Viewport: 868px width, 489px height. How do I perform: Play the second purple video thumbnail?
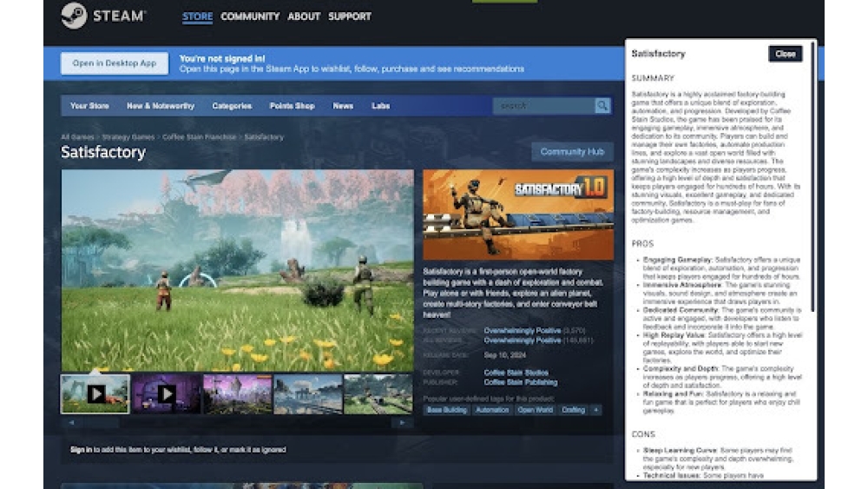click(166, 393)
